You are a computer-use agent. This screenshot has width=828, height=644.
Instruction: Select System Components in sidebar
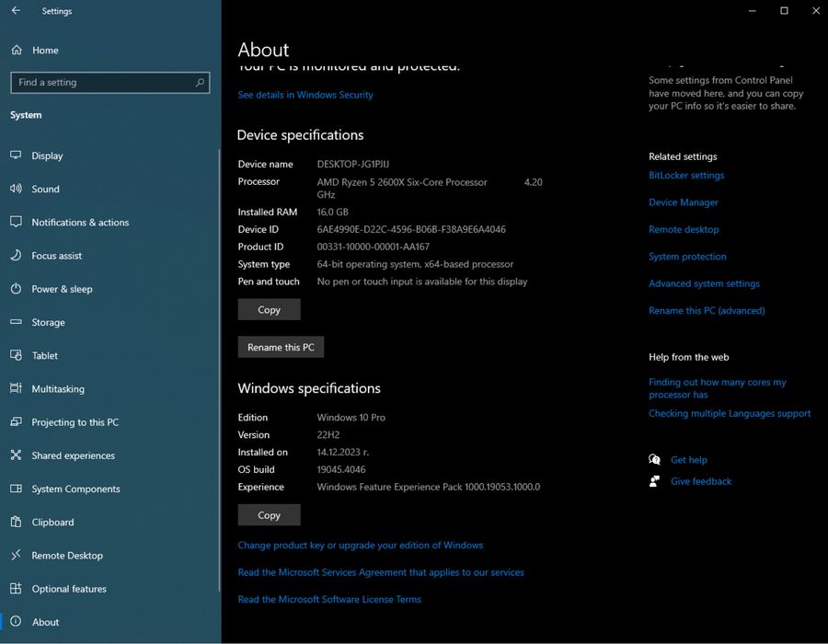75,489
